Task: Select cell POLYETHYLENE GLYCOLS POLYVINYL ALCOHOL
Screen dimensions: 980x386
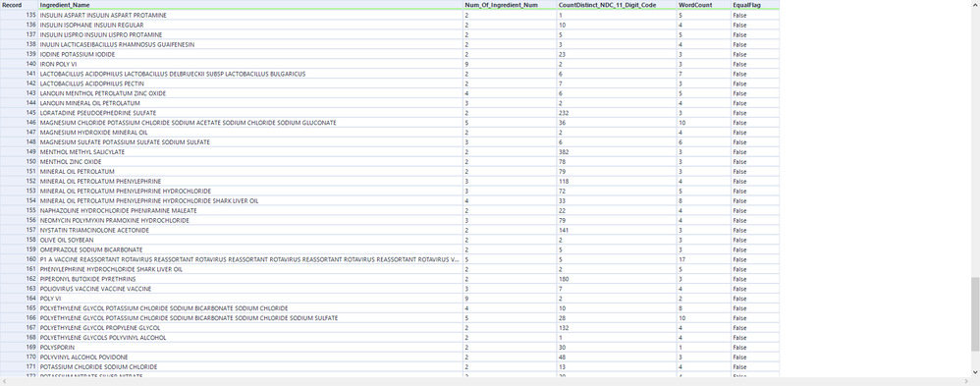Action: pyautogui.click(x=250, y=337)
